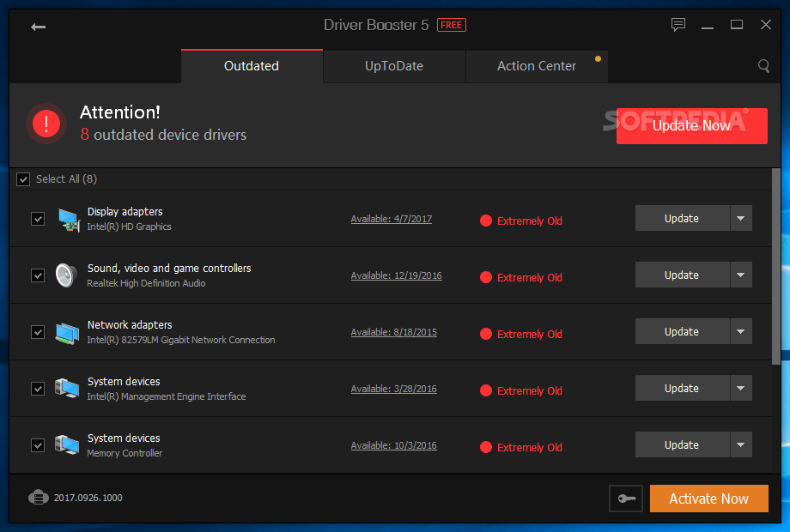The width and height of the screenshot is (790, 532).
Task: Click the license key icon
Action: 626,499
